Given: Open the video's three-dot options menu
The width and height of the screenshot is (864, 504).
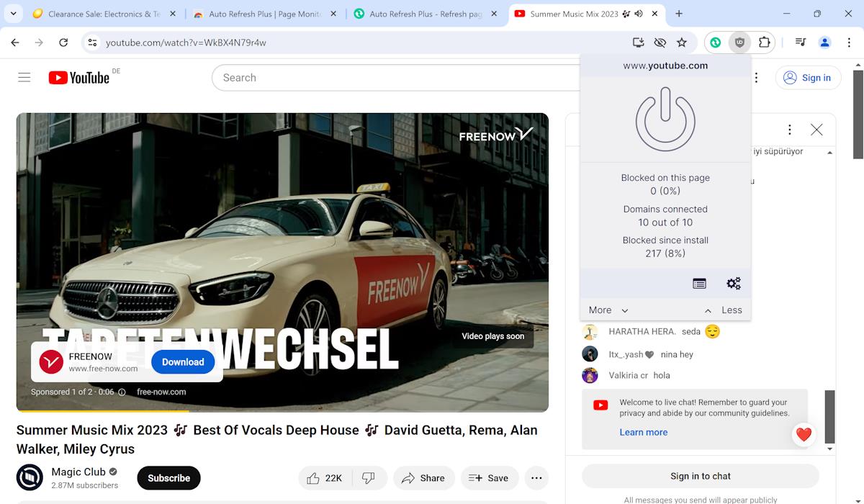Looking at the screenshot, I should point(536,477).
